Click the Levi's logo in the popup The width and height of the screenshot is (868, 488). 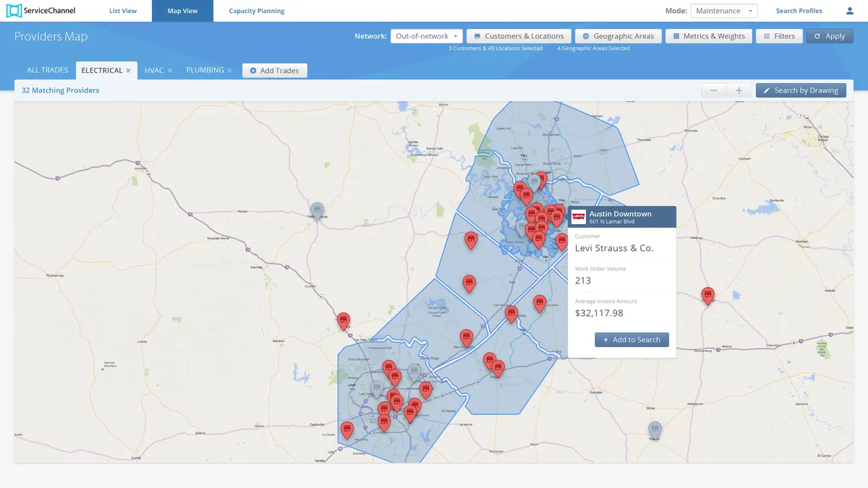[579, 217]
